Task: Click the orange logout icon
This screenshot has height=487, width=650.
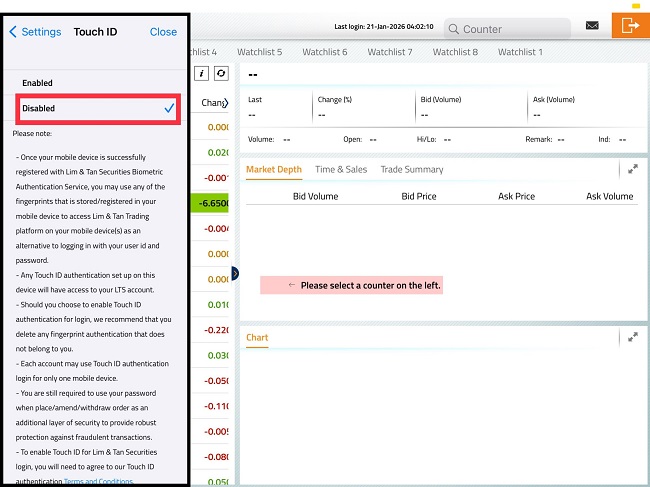Action: point(630,25)
